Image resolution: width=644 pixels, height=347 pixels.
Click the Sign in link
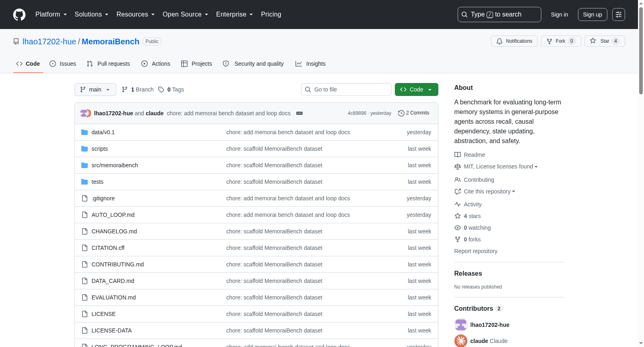click(x=559, y=15)
